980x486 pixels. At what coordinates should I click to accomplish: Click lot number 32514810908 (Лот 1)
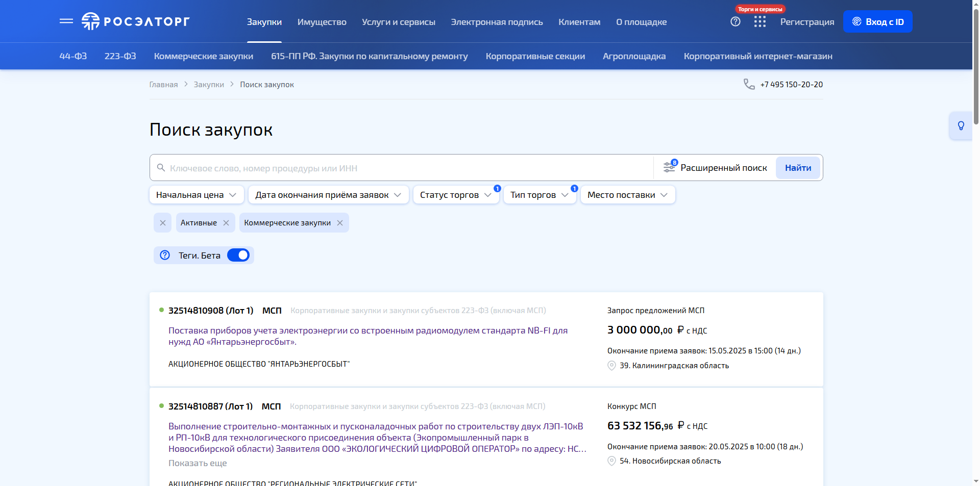point(211,311)
